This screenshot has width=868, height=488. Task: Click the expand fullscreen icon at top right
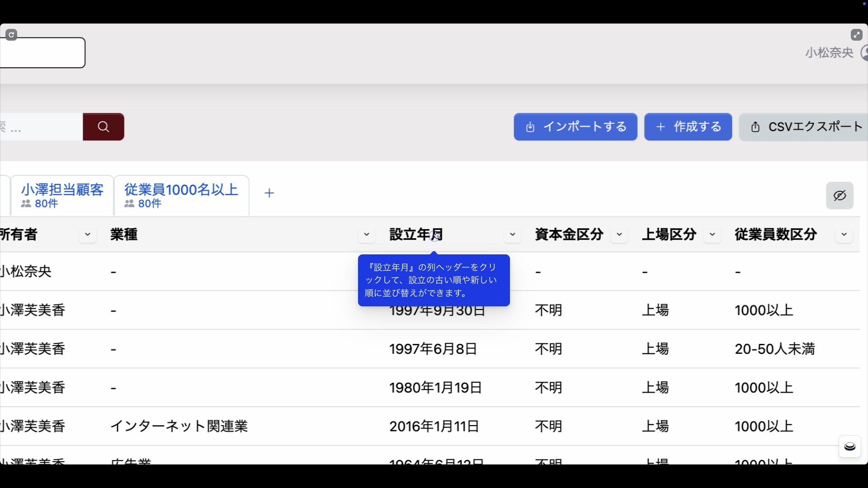click(x=856, y=35)
